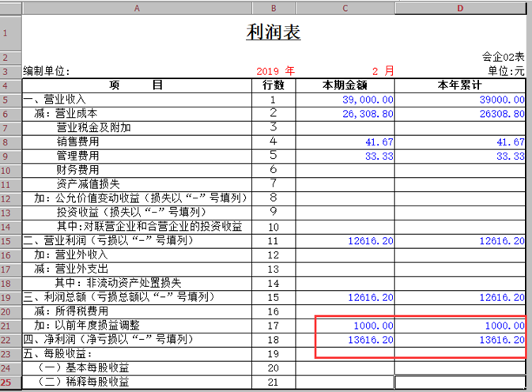Viewport: 532px width, 392px height.
Task: Click the 行数 header cell
Action: [x=274, y=85]
